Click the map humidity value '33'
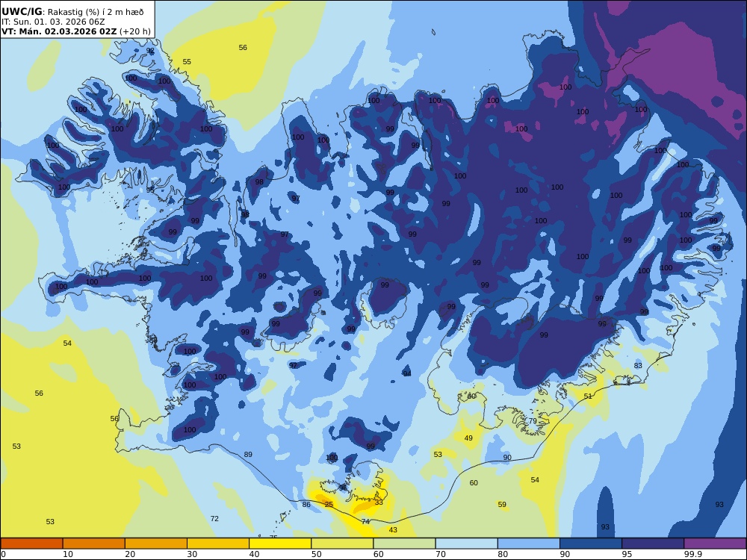The width and height of the screenshot is (747, 560). click(x=379, y=502)
